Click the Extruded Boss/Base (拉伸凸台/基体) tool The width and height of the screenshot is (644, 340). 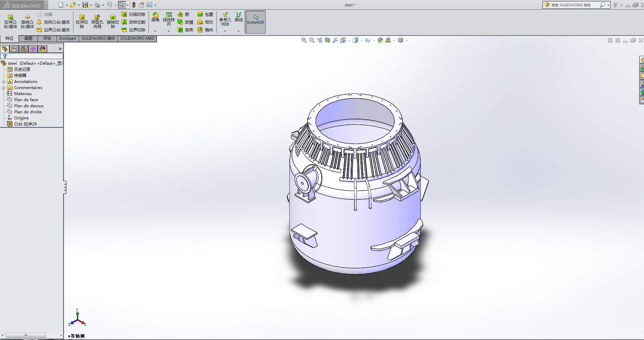[10, 21]
